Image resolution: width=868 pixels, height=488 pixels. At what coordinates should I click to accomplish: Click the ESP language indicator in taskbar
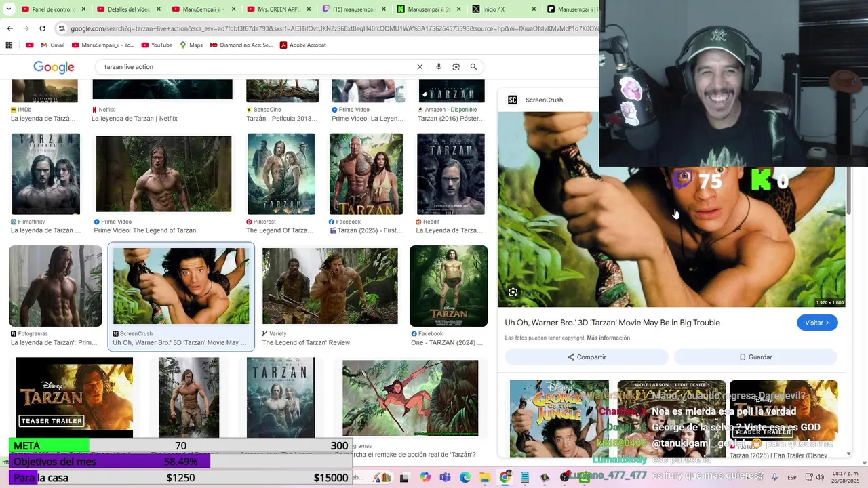(792, 477)
